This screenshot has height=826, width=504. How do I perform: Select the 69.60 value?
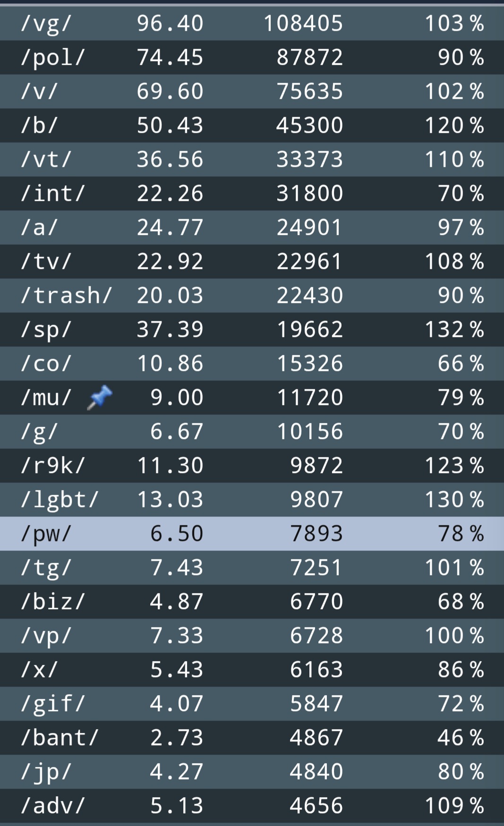[170, 92]
